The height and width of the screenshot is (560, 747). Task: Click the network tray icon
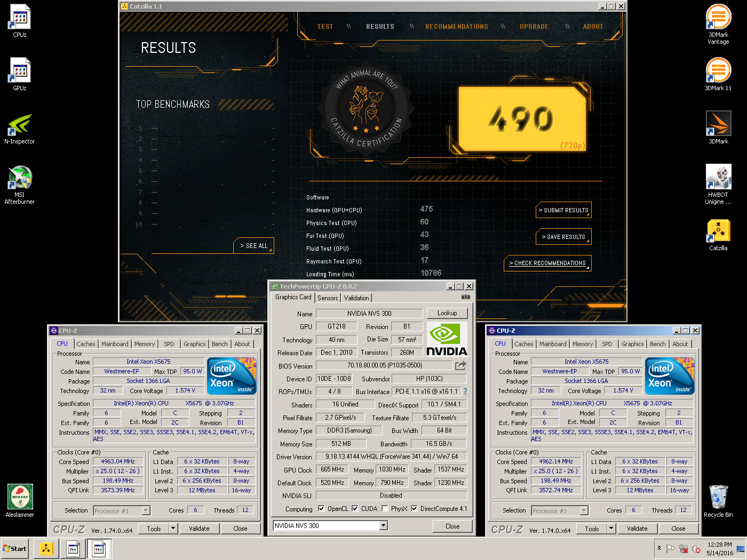[x=684, y=549]
